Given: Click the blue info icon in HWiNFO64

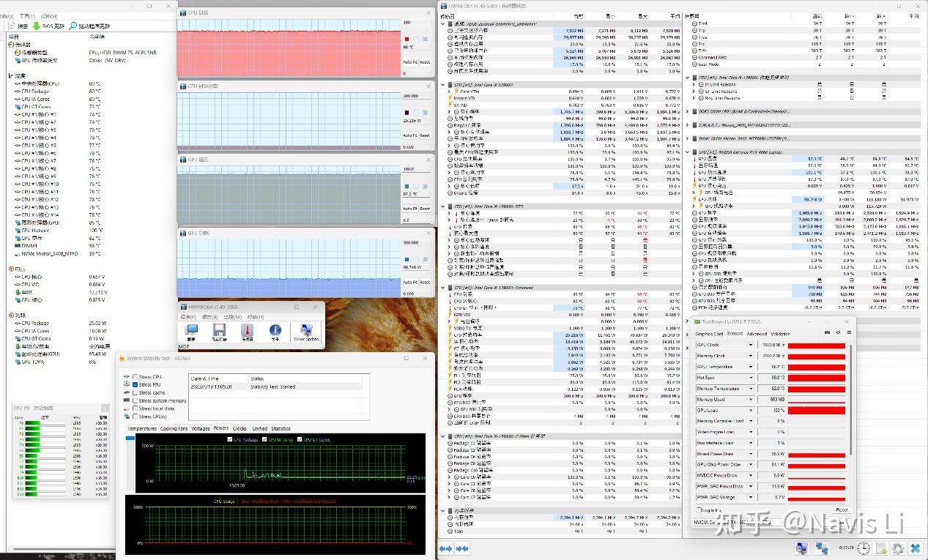Looking at the screenshot, I should point(275,330).
